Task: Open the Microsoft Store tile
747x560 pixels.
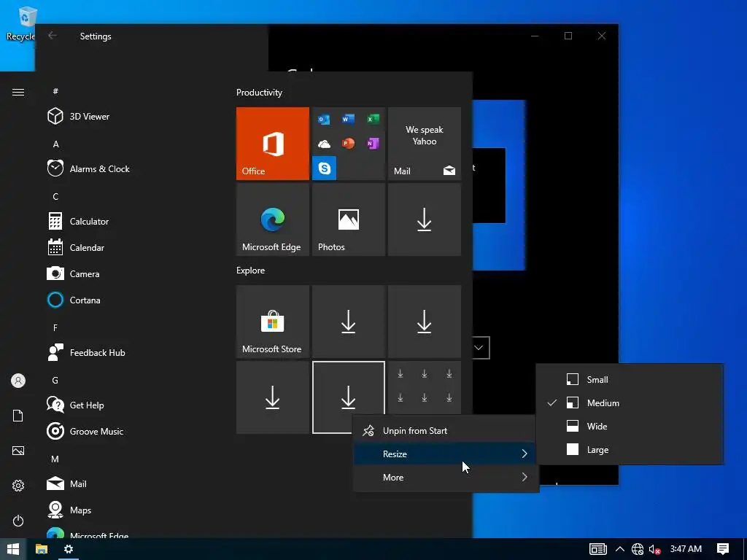Action: tap(273, 322)
